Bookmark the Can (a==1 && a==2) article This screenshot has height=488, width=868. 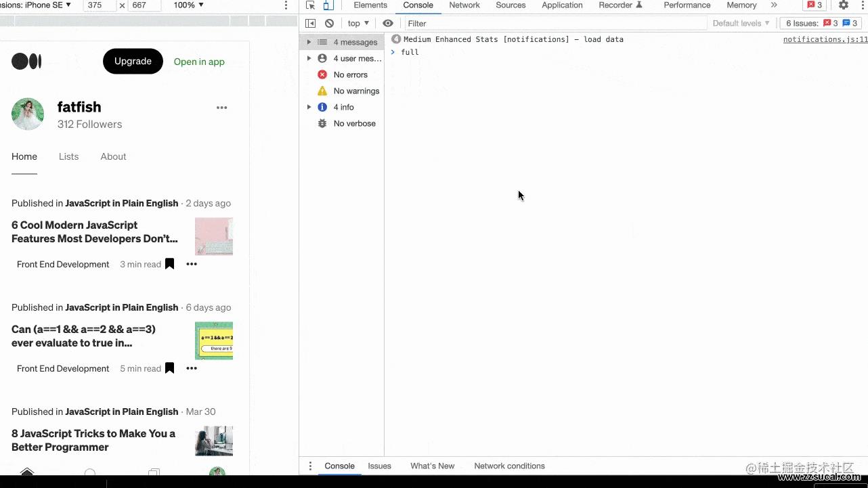[x=170, y=368]
